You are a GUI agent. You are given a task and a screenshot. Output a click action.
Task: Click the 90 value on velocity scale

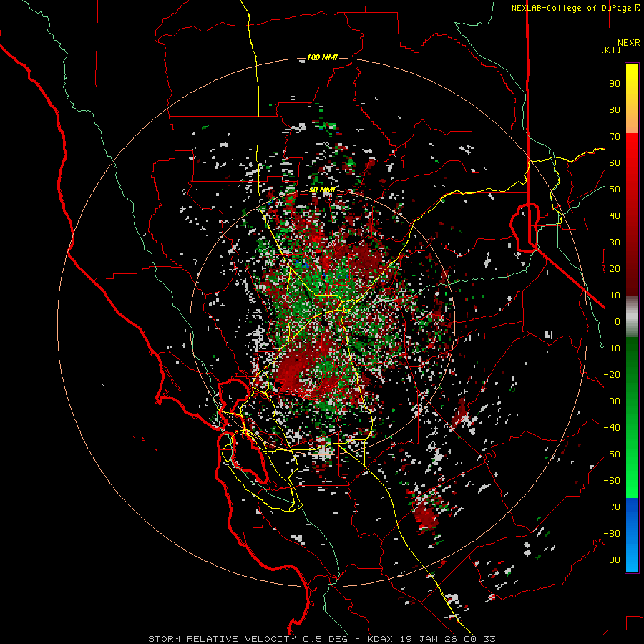coord(615,84)
